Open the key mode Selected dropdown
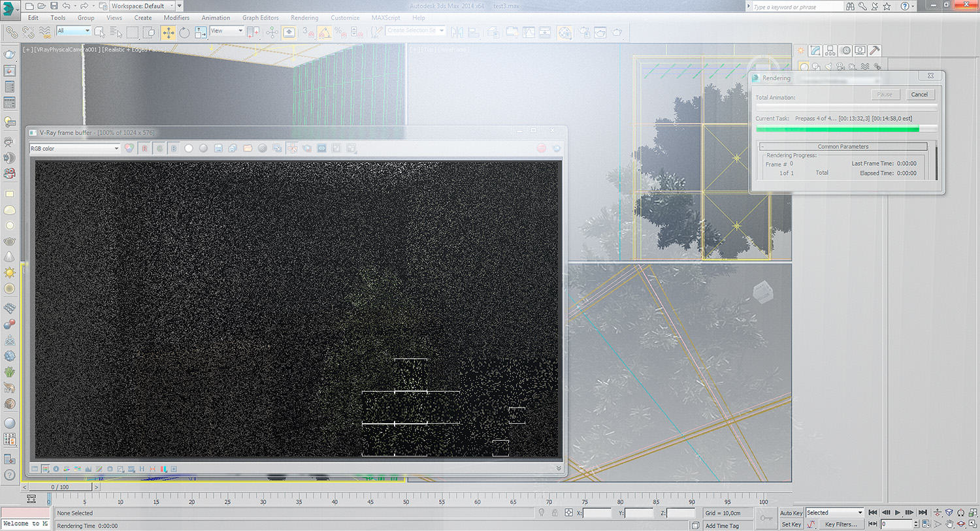Image resolution: width=980 pixels, height=531 pixels. coord(834,513)
